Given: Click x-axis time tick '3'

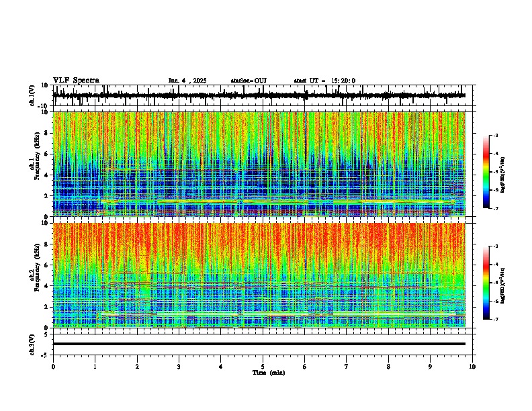Looking at the screenshot, I should (x=179, y=367).
